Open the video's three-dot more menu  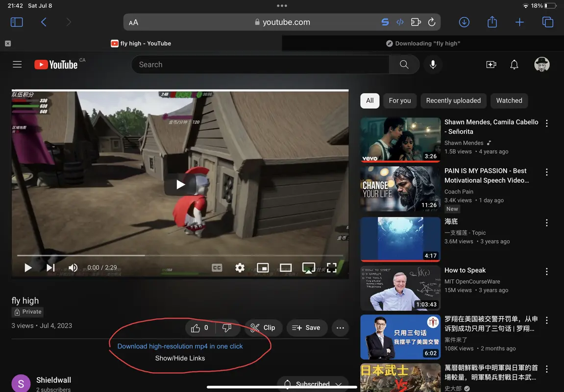click(340, 327)
